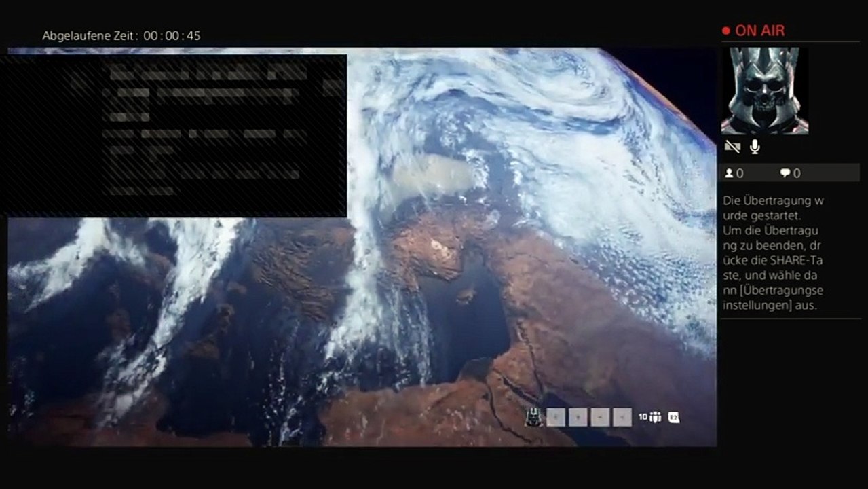
Task: Open the in-game chat bubble icon
Action: pos(674,418)
